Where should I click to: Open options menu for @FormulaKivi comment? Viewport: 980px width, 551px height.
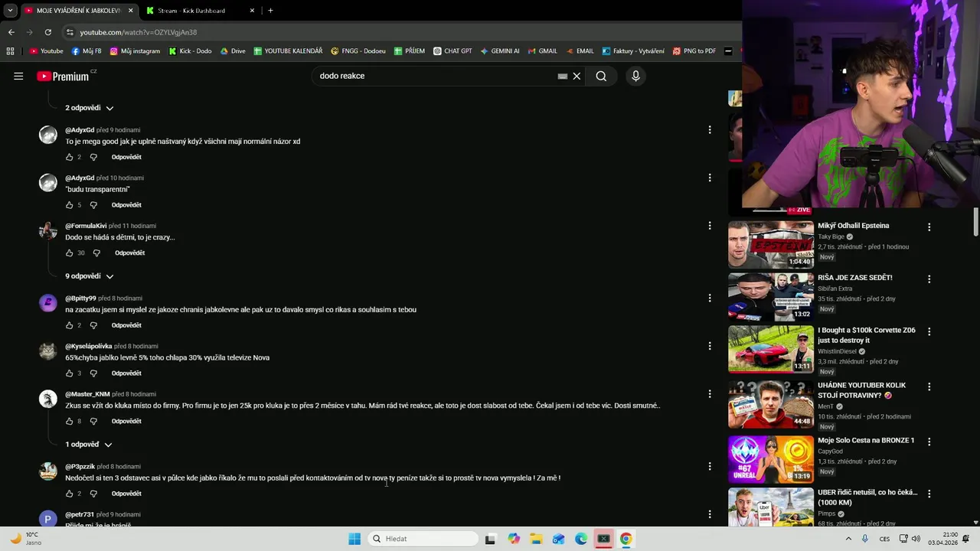coord(710,226)
